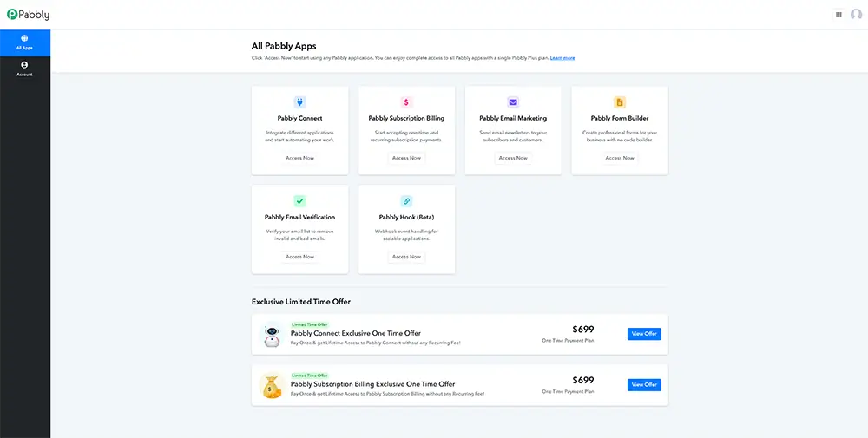Access Now for Pabbly Form Builder
The image size is (868, 438).
point(620,158)
